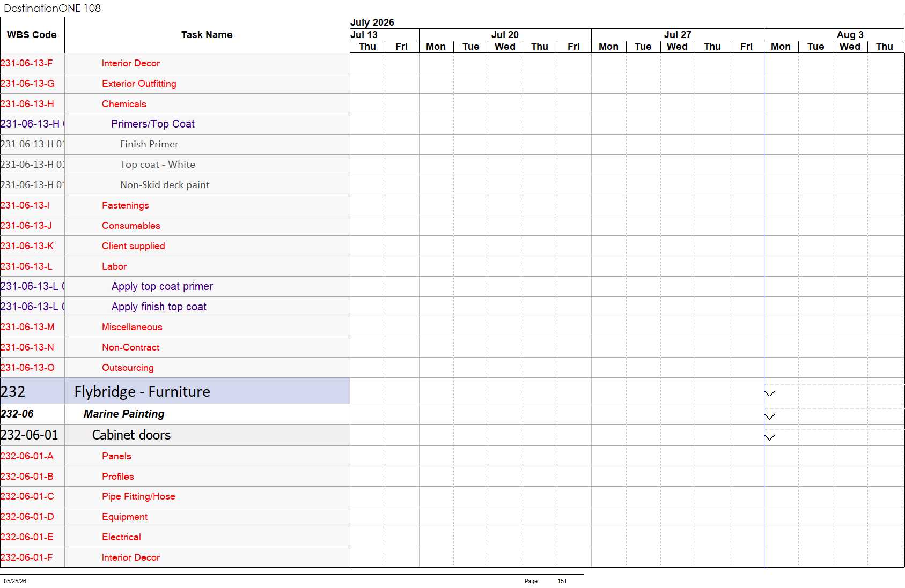Select the WBS Code column header
This screenshot has height=588, width=905.
click(x=32, y=35)
